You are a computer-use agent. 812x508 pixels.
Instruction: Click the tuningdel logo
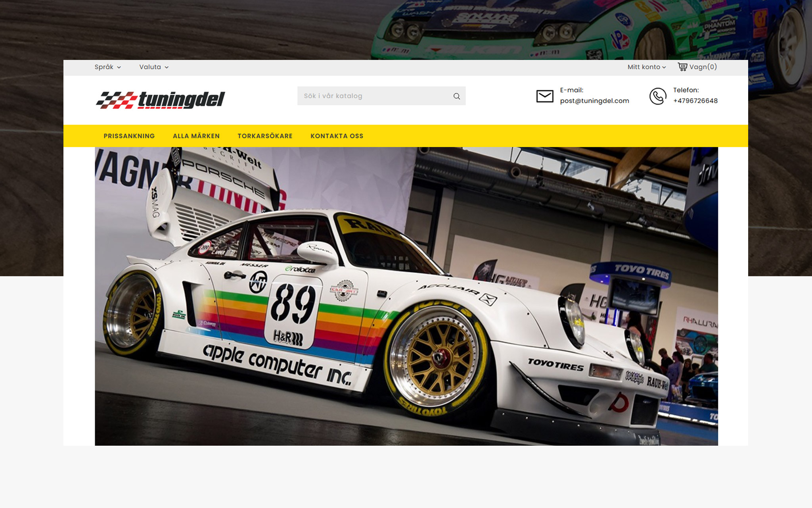pos(160,100)
